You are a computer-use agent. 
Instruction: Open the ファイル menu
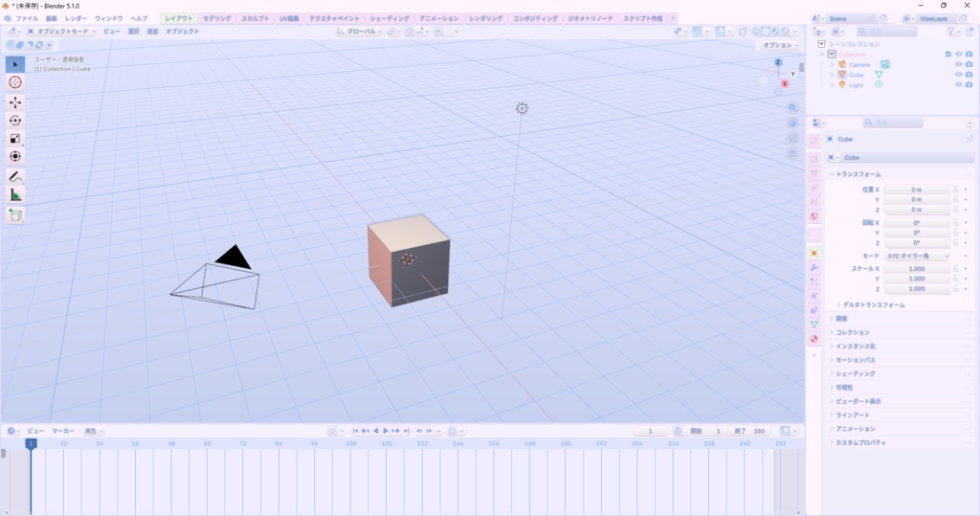[x=26, y=19]
